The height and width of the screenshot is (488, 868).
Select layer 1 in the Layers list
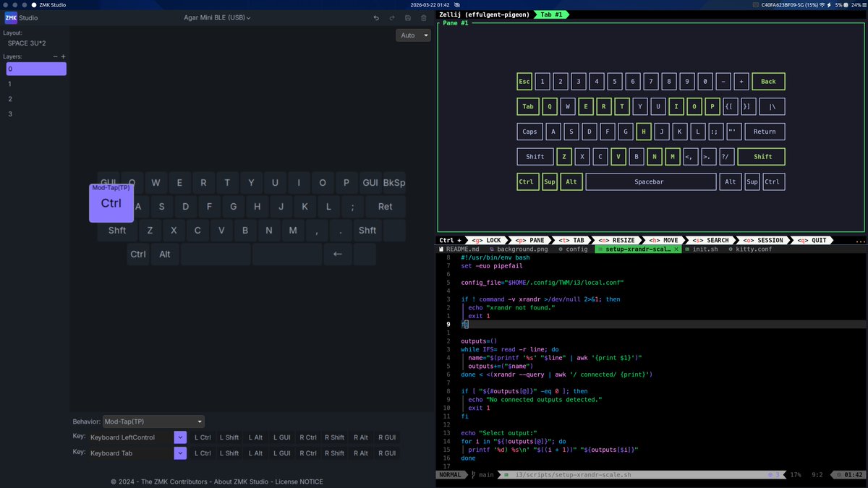click(36, 84)
